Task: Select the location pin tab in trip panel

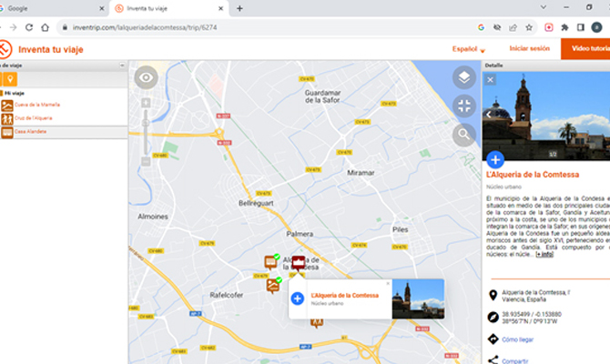Action: [x=10, y=79]
